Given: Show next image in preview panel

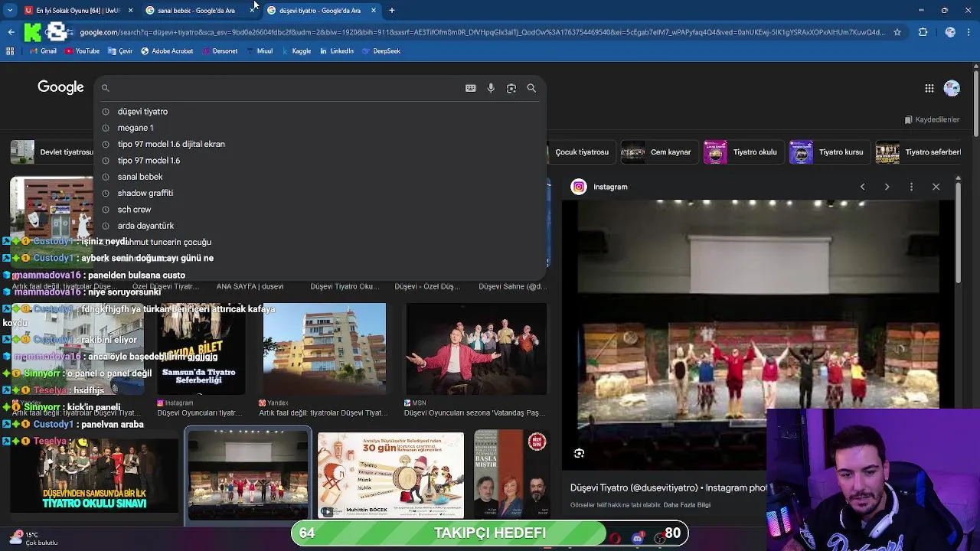Looking at the screenshot, I should [887, 187].
